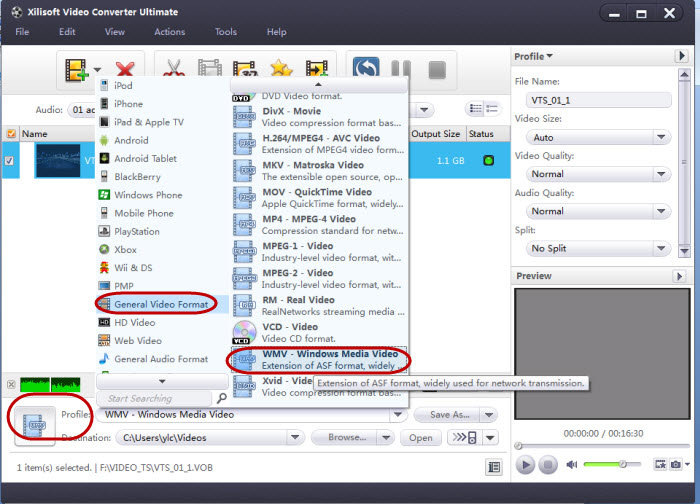Select General Video Format category

[162, 304]
